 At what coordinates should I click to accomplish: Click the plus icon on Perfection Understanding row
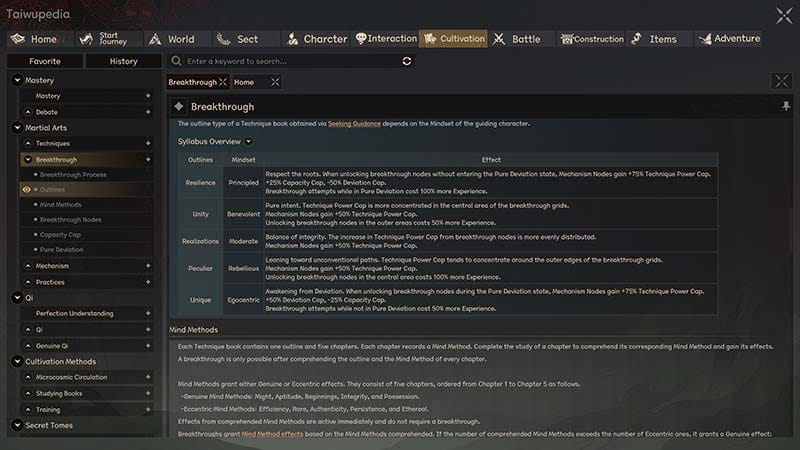point(148,313)
